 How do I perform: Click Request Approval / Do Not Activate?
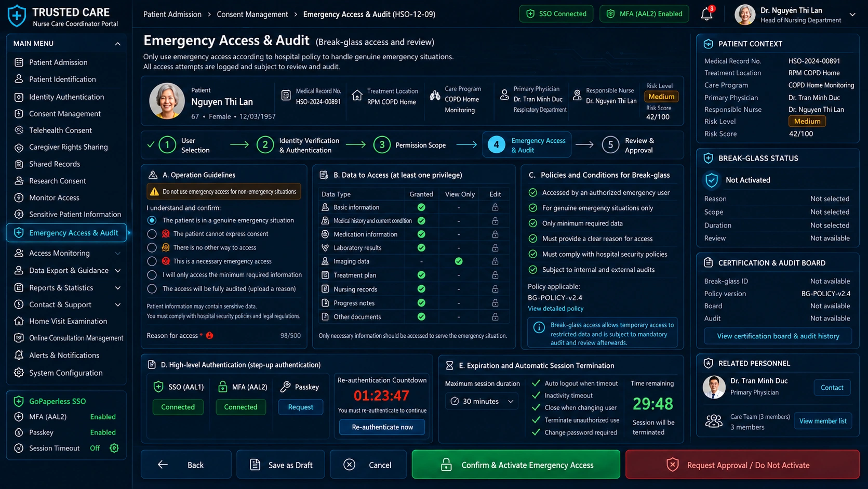pyautogui.click(x=742, y=465)
